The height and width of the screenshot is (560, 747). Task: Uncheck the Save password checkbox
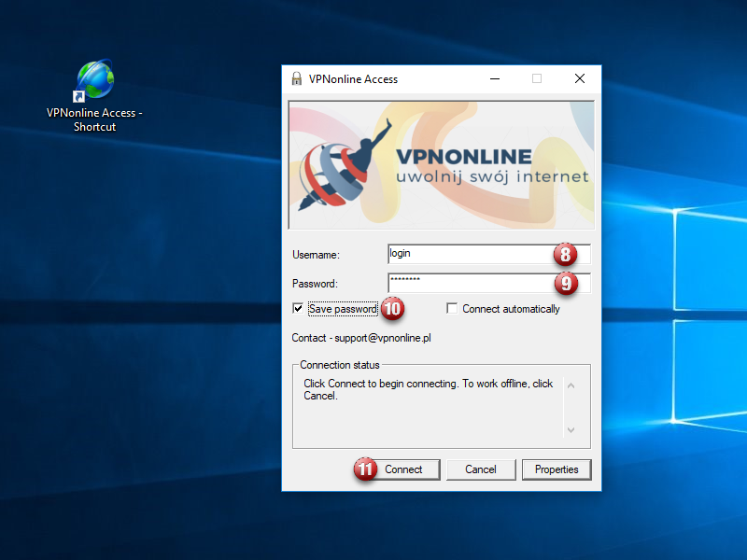[x=298, y=309]
